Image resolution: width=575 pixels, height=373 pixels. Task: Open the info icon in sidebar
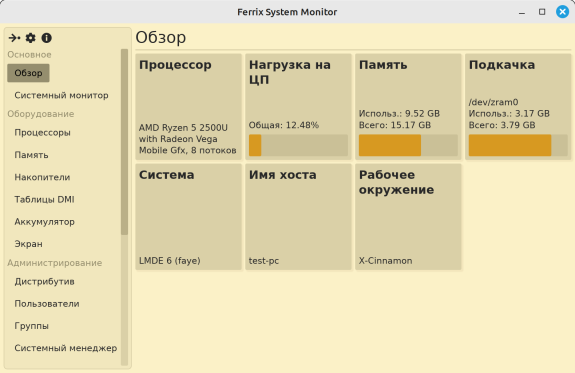[x=47, y=38]
